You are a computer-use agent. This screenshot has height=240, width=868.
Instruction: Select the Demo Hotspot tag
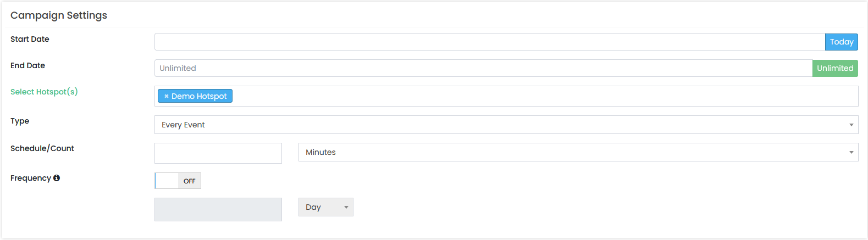tap(199, 96)
